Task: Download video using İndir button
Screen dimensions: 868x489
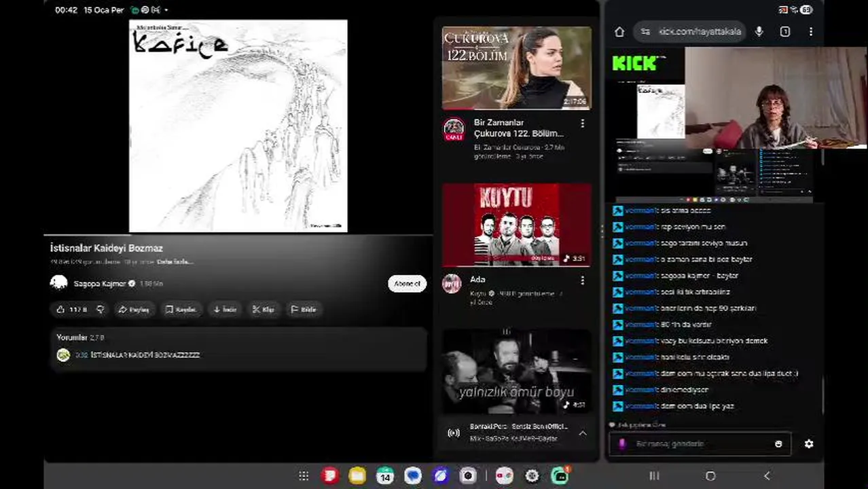Action: tap(225, 310)
